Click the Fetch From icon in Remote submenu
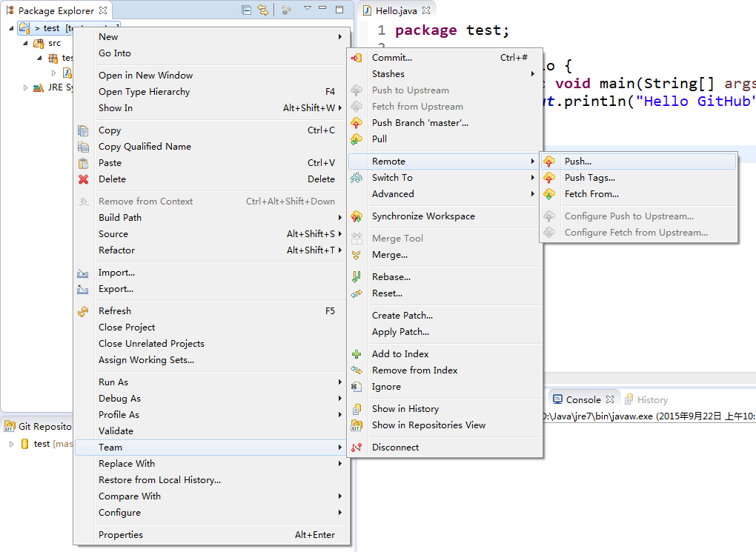The height and width of the screenshot is (552, 756). (549, 194)
